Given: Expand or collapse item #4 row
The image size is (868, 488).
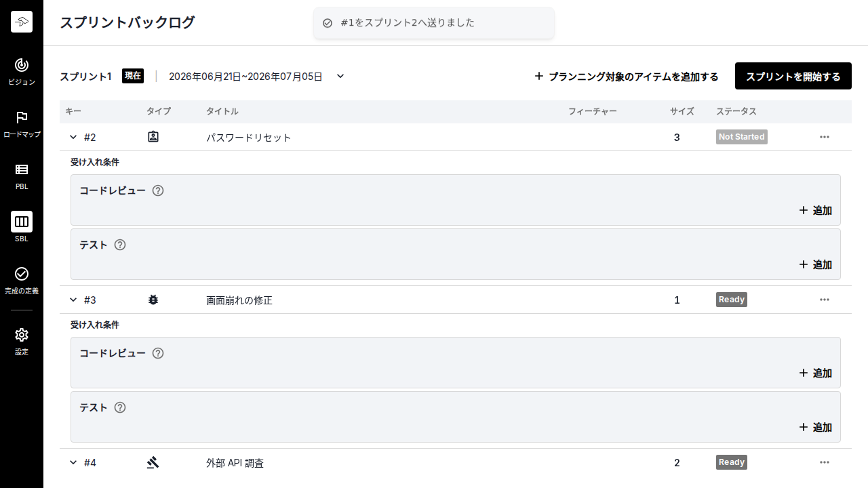Looking at the screenshot, I should tap(73, 462).
